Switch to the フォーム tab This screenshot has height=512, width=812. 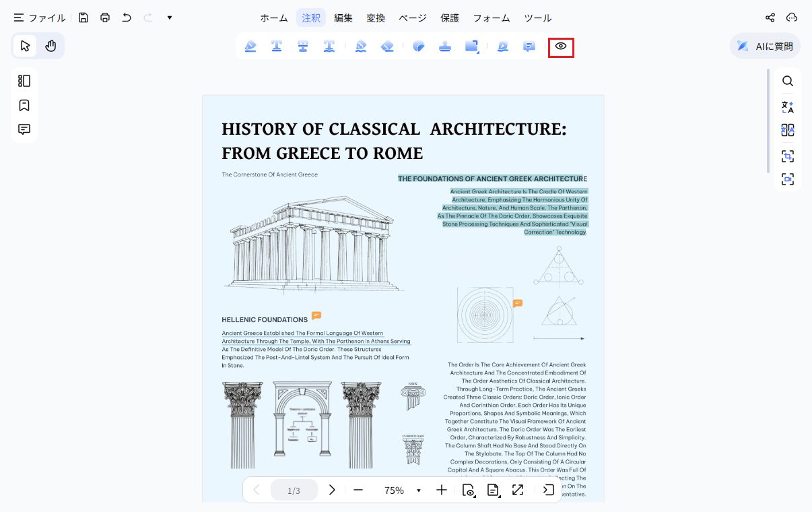click(492, 18)
